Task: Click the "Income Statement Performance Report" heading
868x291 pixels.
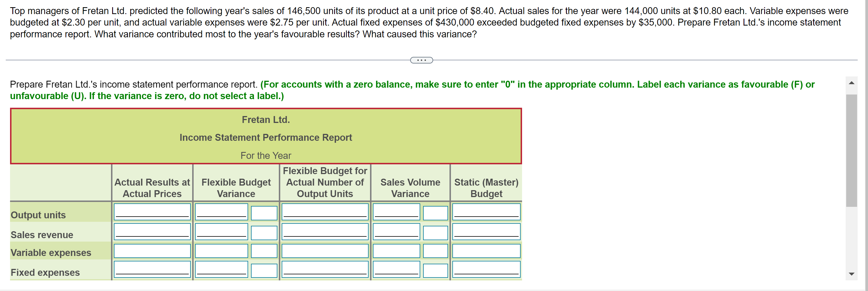Action: [x=266, y=137]
